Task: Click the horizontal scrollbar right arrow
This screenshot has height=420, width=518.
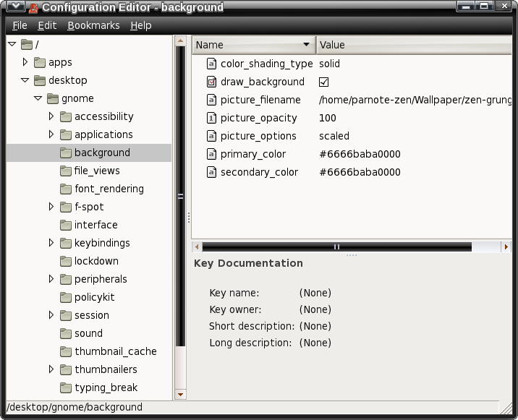Action: tap(506, 247)
